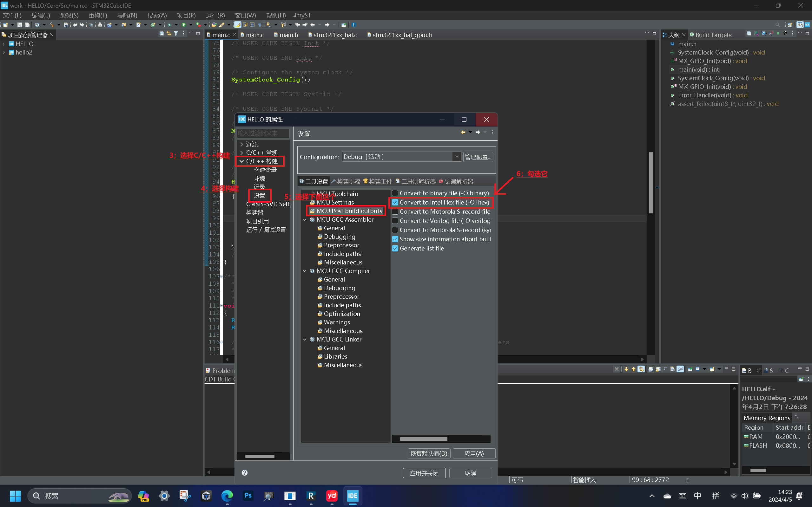The image size is (812, 507).
Task: Uncheck Convert to Intel Hex file option
Action: (395, 203)
